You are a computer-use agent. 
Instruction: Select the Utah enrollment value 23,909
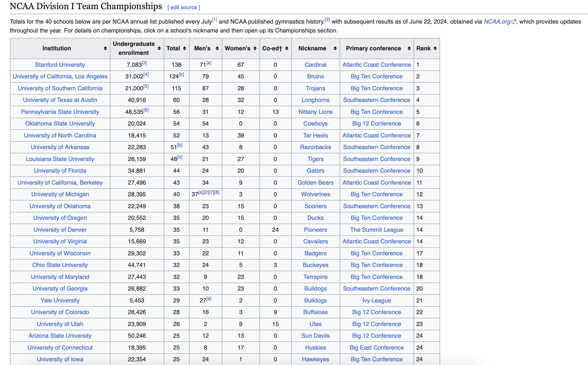click(137, 324)
